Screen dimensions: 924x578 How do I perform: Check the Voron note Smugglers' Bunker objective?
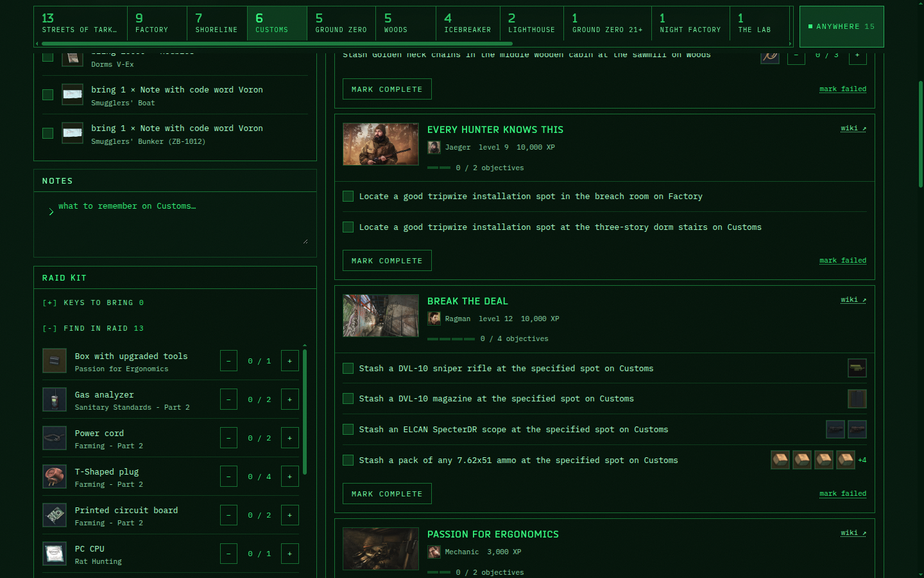pos(47,134)
